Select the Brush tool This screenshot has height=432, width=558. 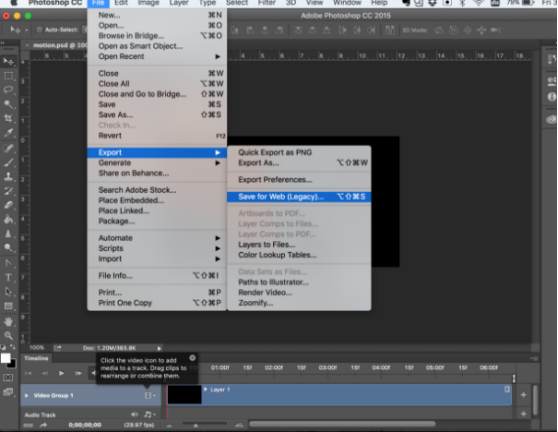9,163
